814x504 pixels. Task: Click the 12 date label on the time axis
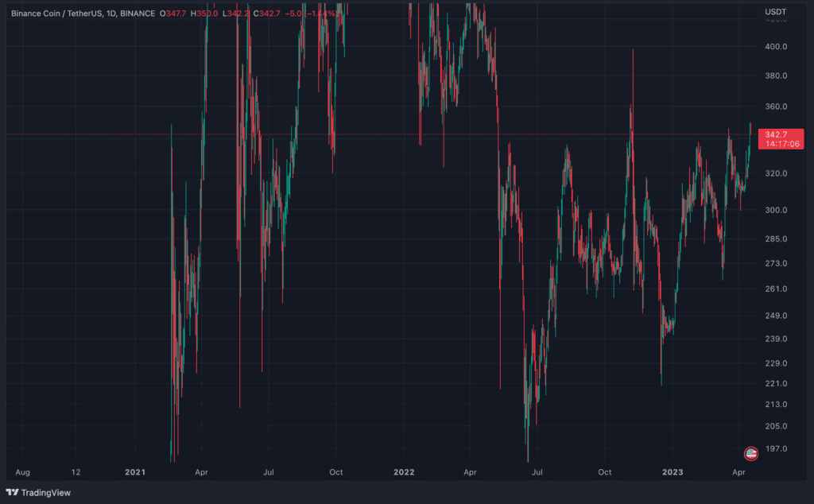coord(76,472)
